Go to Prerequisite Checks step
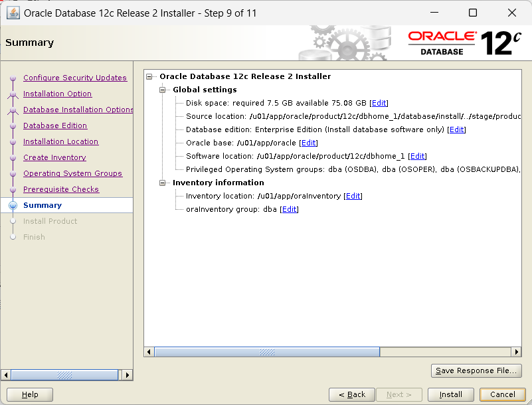The height and width of the screenshot is (405, 532). (x=61, y=189)
